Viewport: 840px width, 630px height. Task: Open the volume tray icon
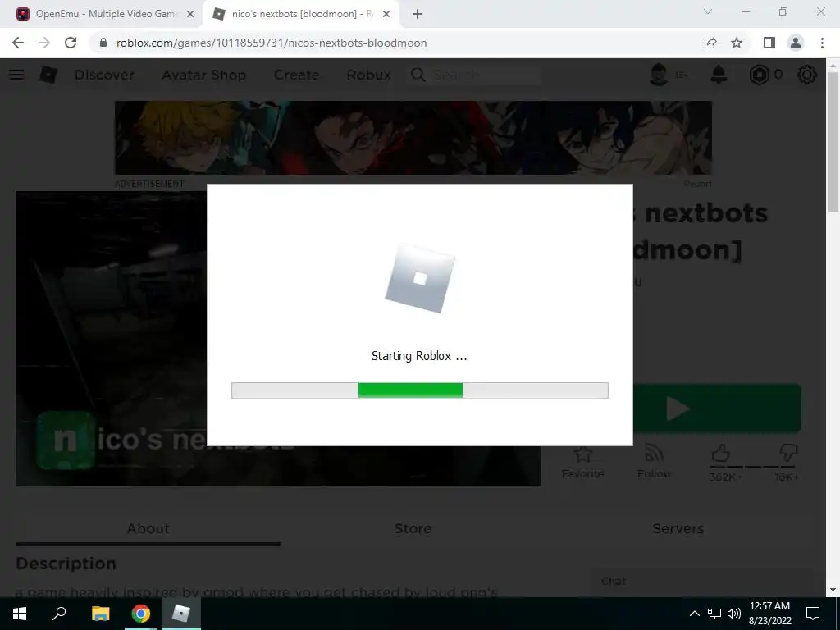734,614
